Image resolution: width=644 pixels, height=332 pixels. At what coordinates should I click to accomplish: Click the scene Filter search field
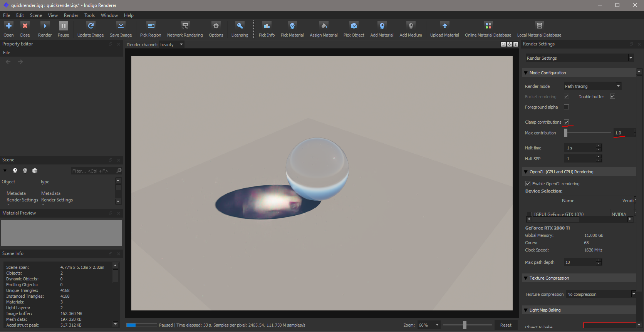93,171
